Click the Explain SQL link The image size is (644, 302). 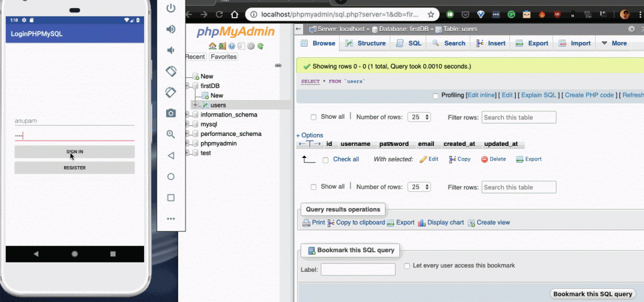pyautogui.click(x=539, y=95)
